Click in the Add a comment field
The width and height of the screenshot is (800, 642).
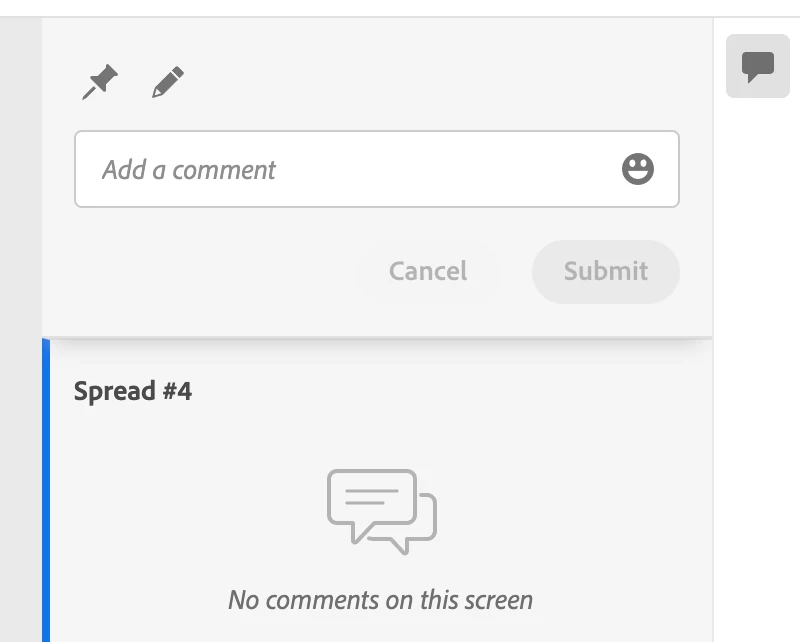coord(377,169)
